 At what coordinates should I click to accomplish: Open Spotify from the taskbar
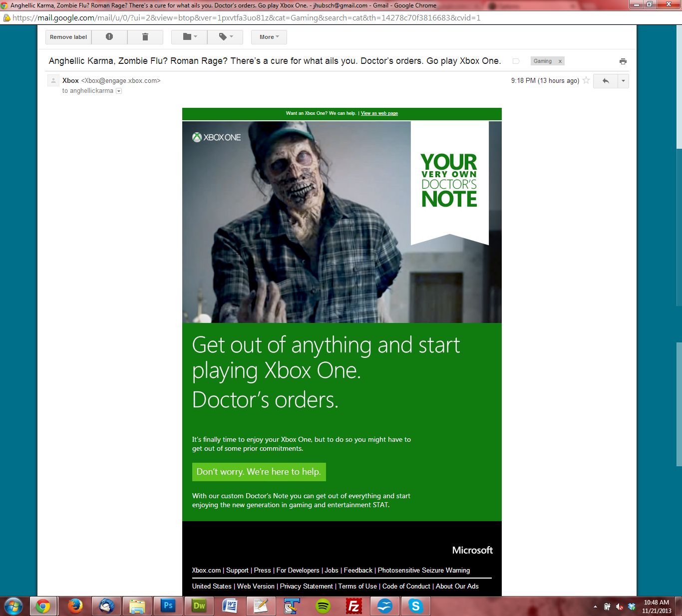tap(323, 607)
